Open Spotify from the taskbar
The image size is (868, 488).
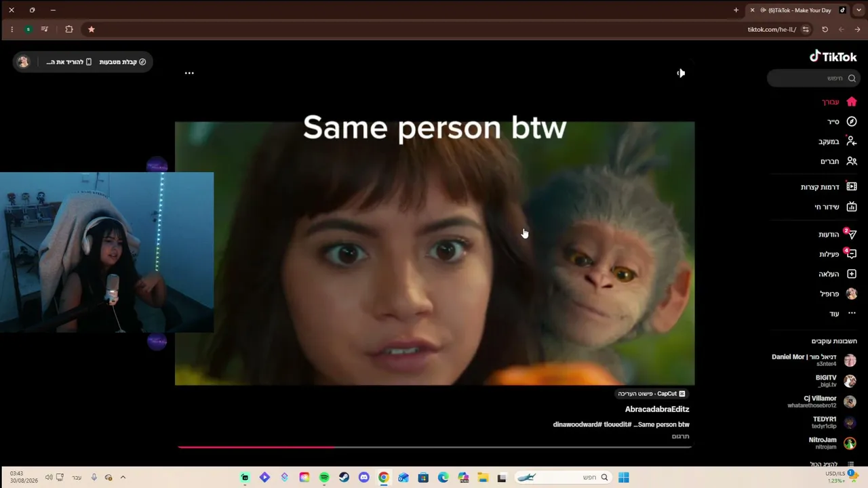324,478
